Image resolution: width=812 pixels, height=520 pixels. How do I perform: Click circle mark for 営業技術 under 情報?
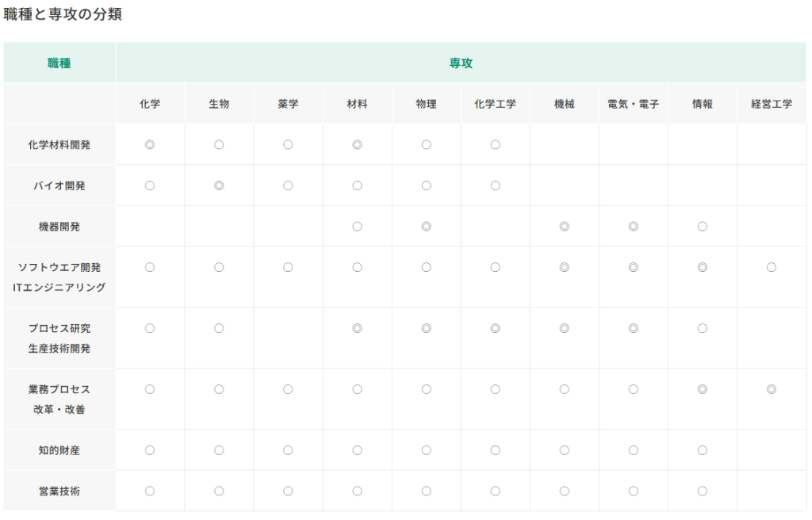[703, 491]
